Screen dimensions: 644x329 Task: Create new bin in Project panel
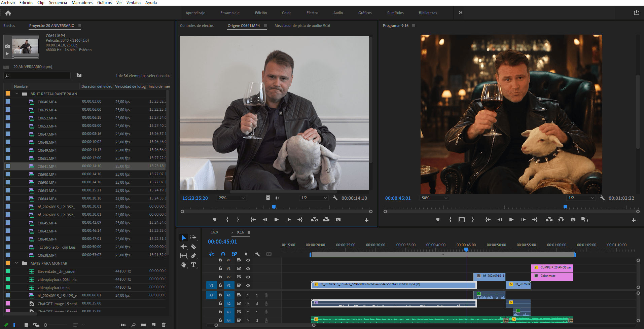pos(143,325)
